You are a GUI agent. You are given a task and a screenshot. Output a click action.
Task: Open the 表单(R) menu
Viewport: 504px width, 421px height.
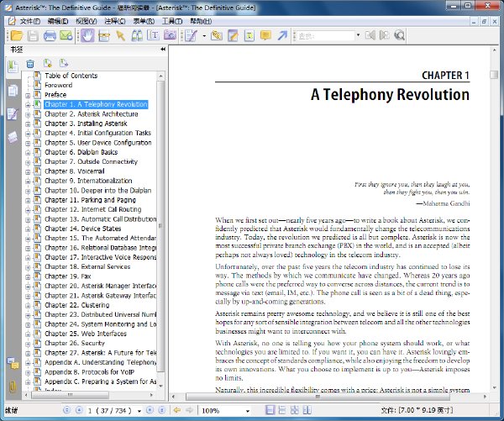[x=144, y=21]
